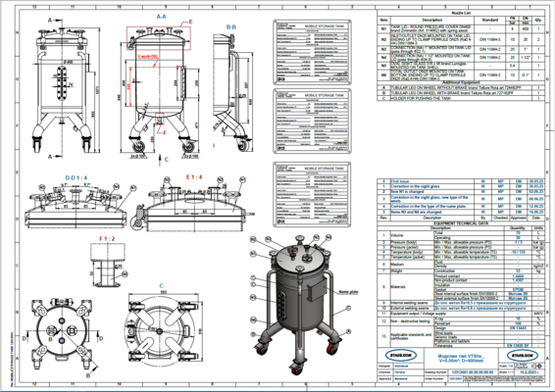555x392 pixels.
Task: Click the "Drawing Number" label in title block
Action: (x=436, y=372)
